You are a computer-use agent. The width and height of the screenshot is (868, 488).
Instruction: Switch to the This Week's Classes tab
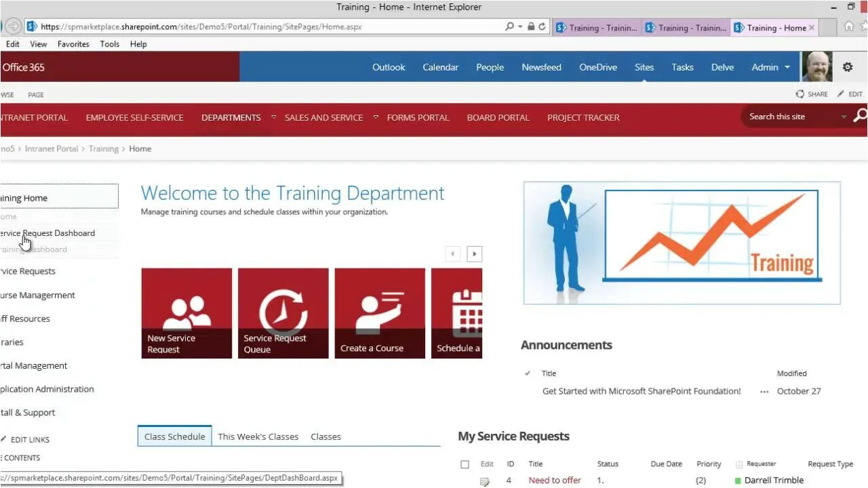coord(258,436)
